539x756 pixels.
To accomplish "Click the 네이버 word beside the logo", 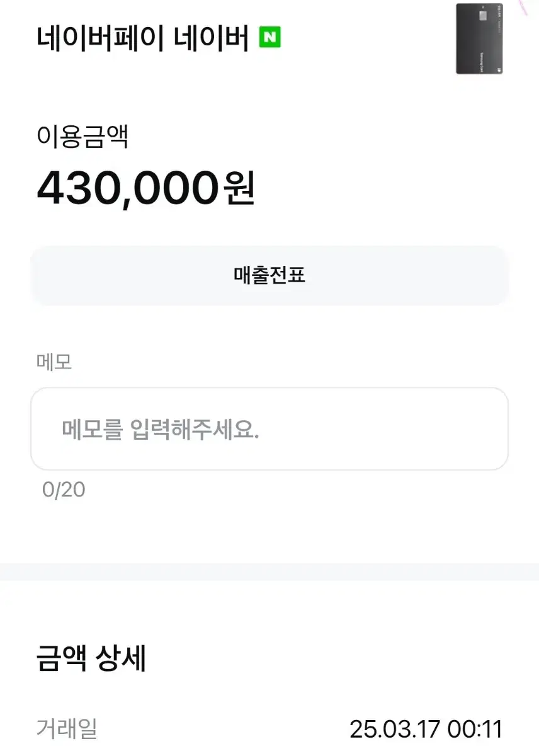I will pyautogui.click(x=211, y=39).
